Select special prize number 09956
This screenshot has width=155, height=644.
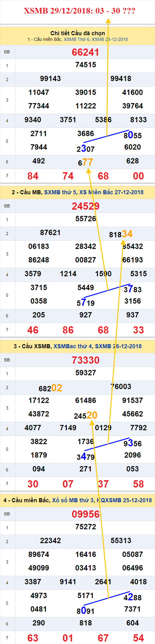[86, 514]
